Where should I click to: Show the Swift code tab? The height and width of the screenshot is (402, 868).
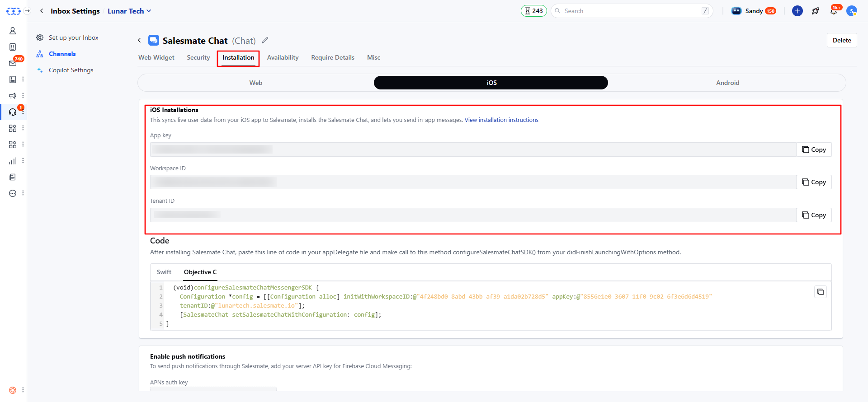tap(164, 272)
